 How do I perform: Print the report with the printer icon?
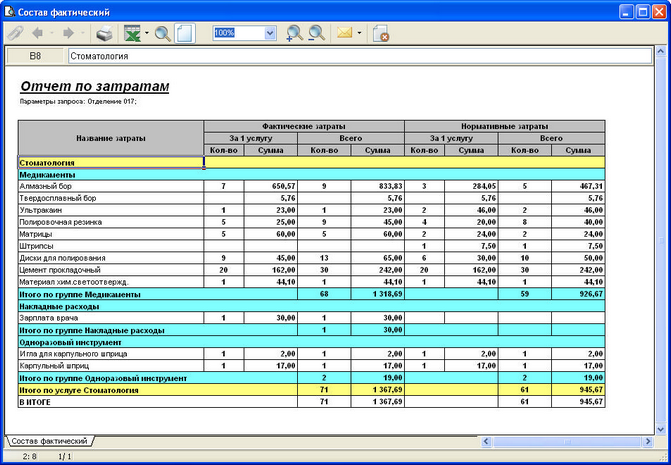tap(104, 33)
